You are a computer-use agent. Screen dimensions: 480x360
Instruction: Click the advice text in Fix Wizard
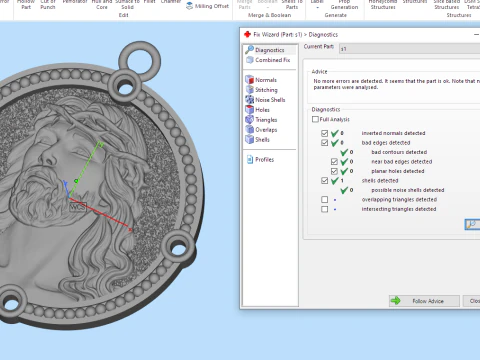[397, 84]
